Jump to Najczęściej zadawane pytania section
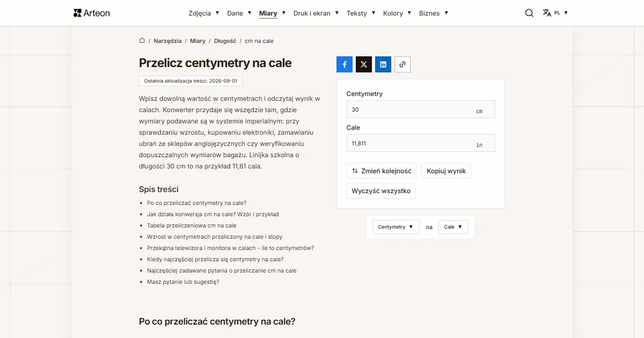 [222, 270]
